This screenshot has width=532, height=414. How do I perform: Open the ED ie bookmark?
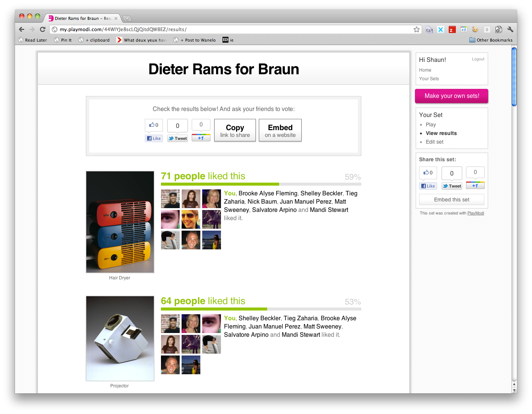point(228,40)
